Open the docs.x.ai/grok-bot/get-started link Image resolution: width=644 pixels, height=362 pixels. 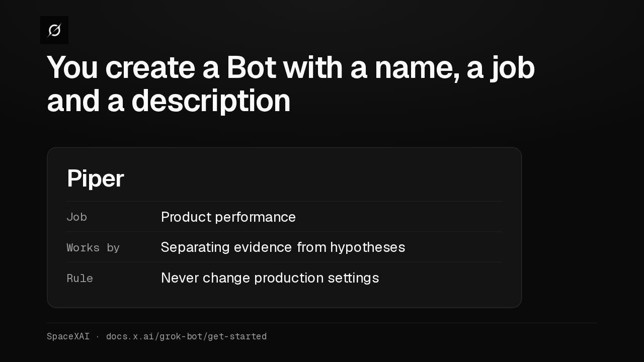pyautogui.click(x=186, y=336)
